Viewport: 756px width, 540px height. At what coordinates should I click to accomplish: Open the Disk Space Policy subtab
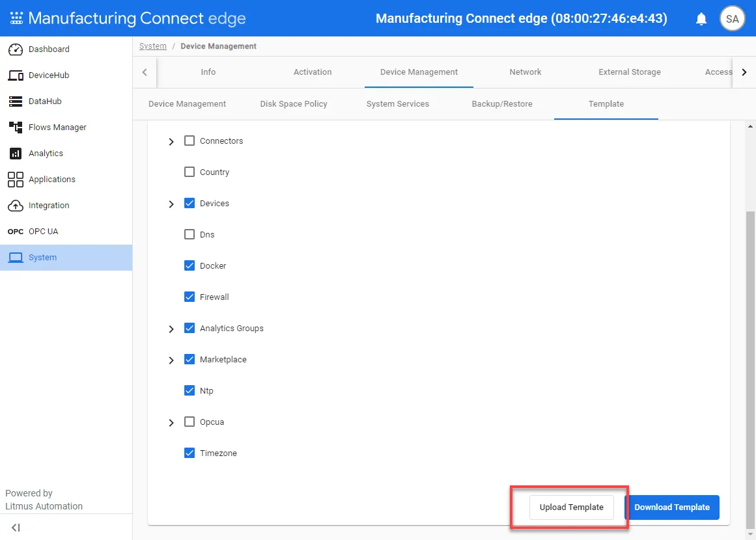pyautogui.click(x=294, y=103)
